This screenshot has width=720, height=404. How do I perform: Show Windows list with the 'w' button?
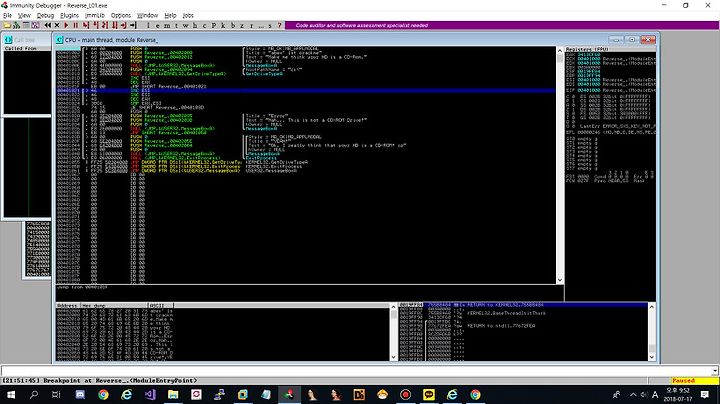coord(186,25)
